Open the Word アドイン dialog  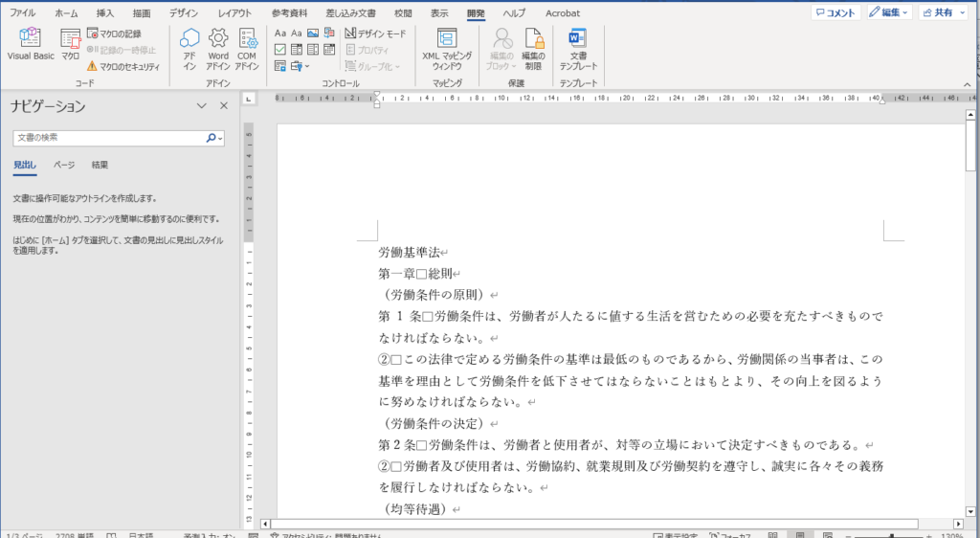218,49
